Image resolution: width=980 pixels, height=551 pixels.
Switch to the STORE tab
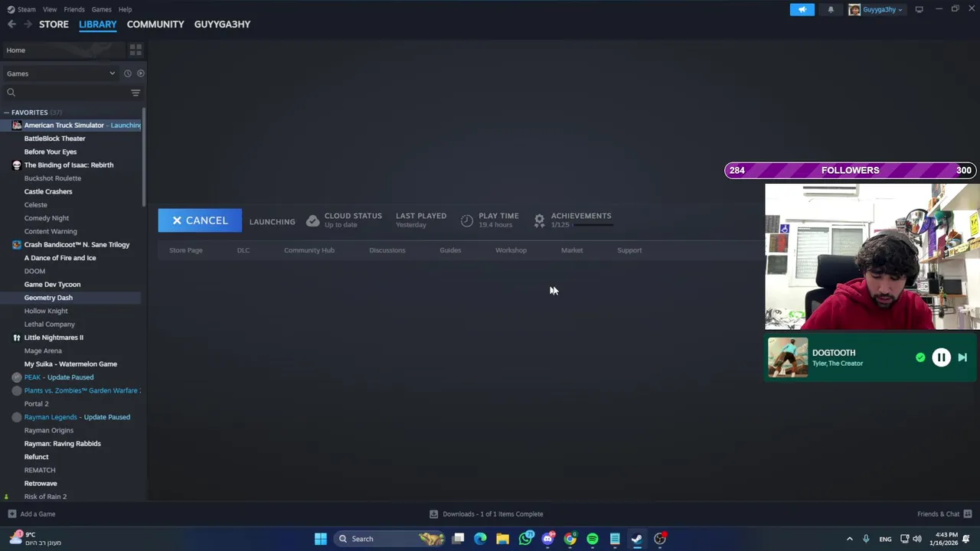54,24
